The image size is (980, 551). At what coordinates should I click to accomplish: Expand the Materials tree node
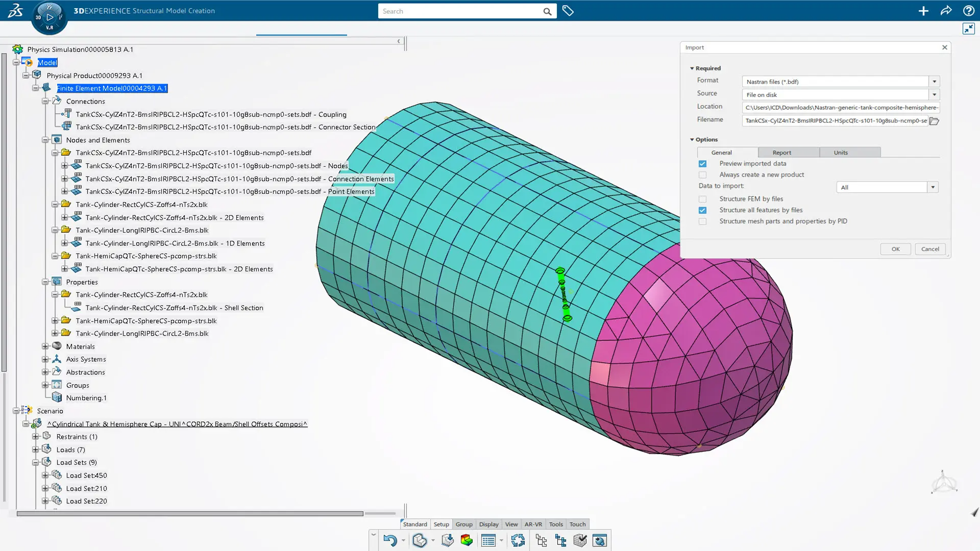45,346
